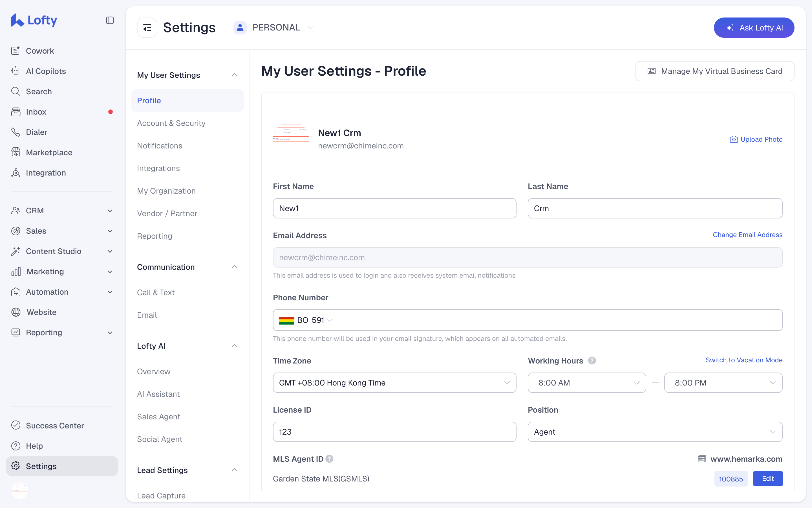
Task: Click Edit for Garden State MLS
Action: 768,479
